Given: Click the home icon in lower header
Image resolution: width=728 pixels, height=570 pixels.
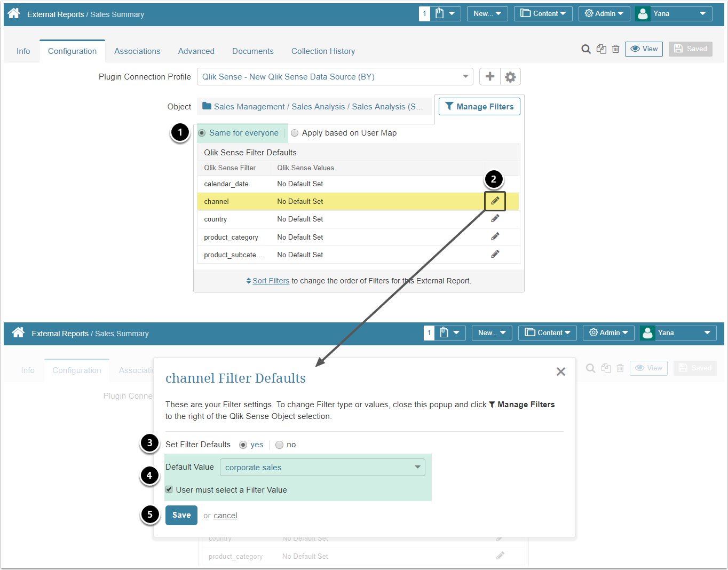Looking at the screenshot, I should click(18, 332).
